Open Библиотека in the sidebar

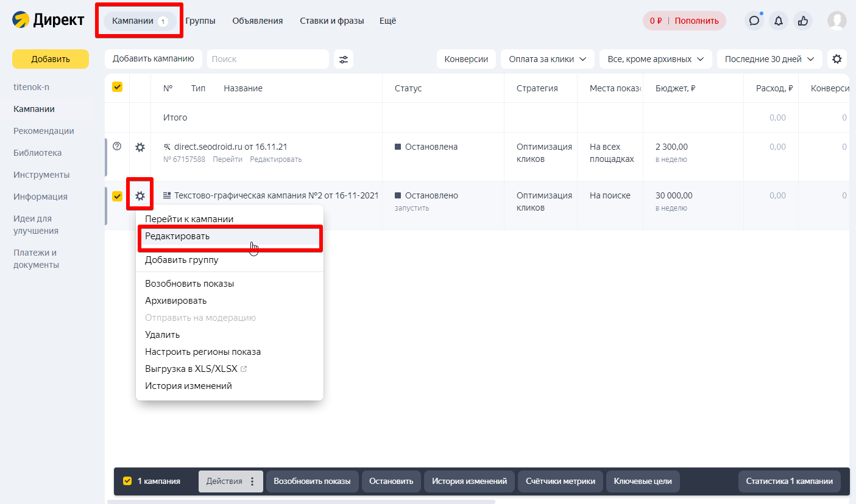pyautogui.click(x=38, y=153)
